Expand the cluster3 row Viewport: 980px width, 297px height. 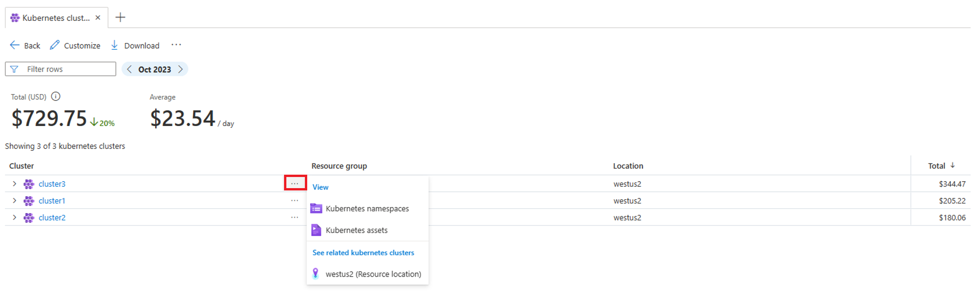point(14,184)
